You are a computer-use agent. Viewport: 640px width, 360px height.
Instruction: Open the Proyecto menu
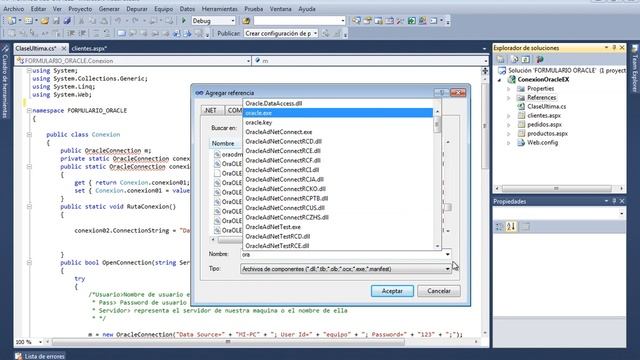(x=80, y=9)
